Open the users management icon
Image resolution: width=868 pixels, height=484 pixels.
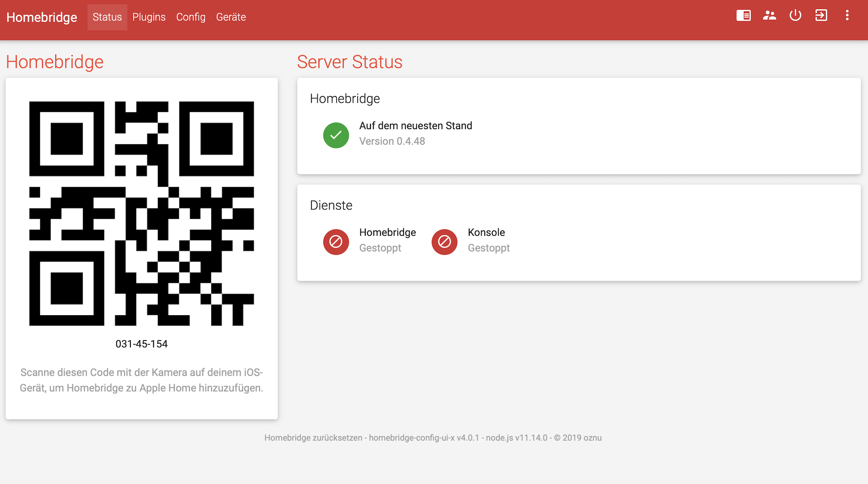pos(769,16)
